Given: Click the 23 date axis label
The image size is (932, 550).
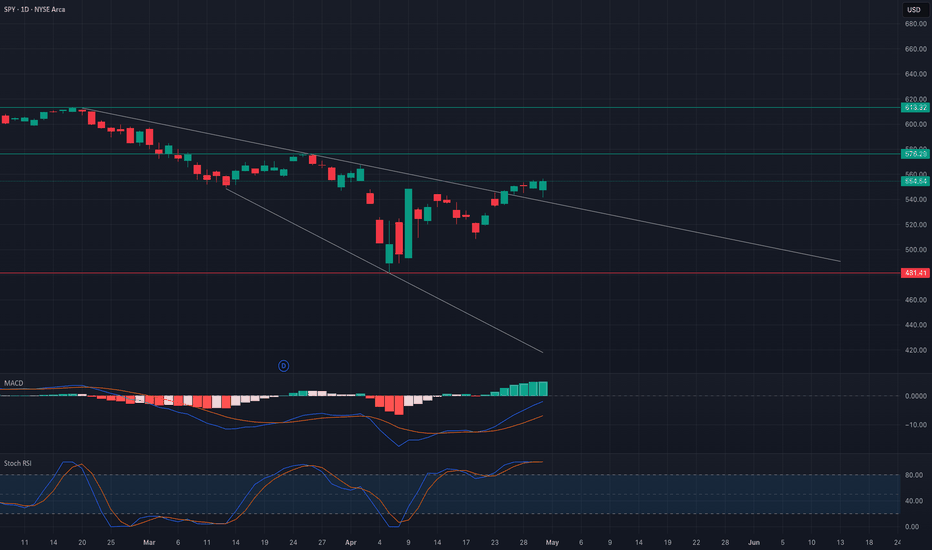Looking at the screenshot, I should coord(495,542).
